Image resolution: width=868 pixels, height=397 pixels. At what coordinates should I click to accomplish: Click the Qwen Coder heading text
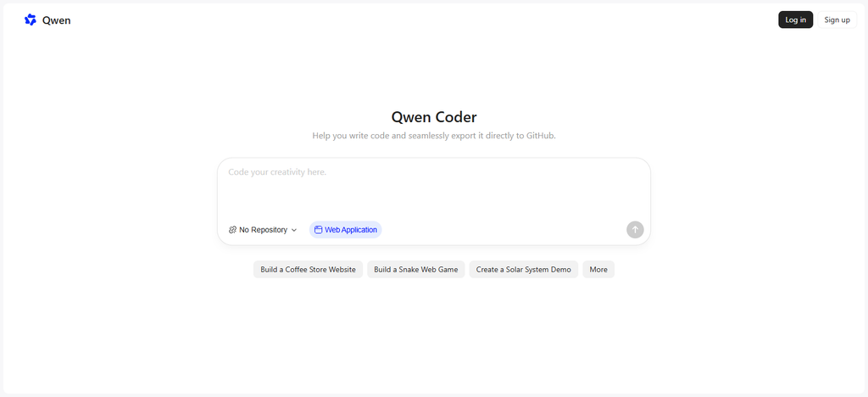[434, 117]
